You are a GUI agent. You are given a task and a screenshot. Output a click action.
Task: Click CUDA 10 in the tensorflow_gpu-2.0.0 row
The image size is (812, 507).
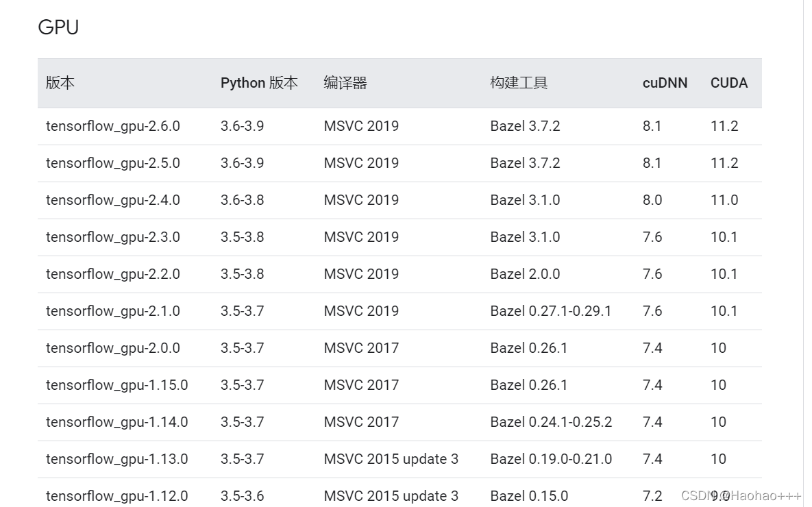(x=718, y=349)
